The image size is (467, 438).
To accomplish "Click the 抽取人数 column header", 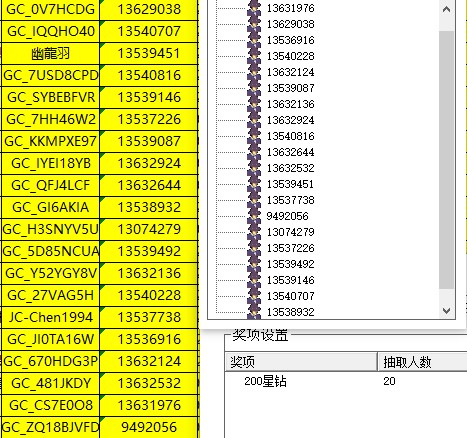I will (x=422, y=362).
